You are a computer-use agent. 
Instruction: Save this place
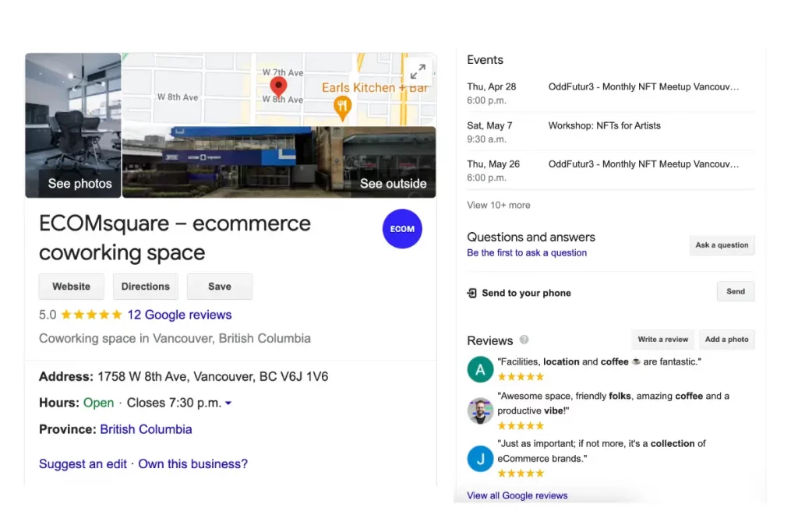point(219,287)
